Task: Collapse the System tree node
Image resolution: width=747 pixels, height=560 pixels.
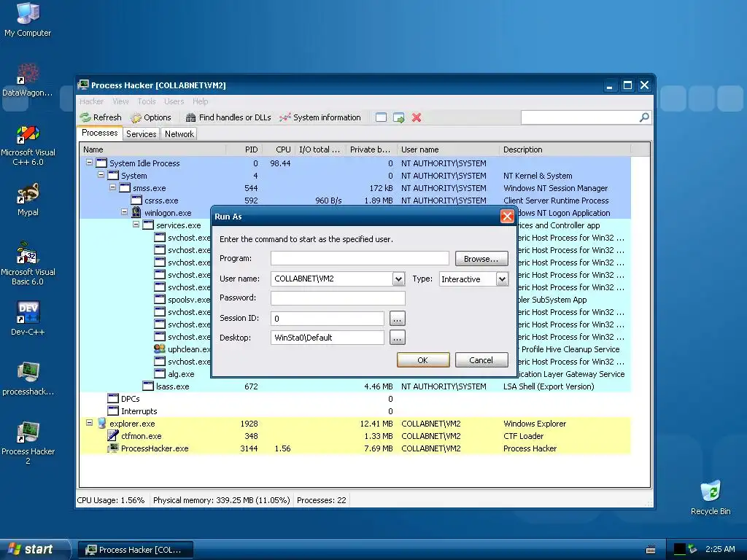Action: click(101, 175)
